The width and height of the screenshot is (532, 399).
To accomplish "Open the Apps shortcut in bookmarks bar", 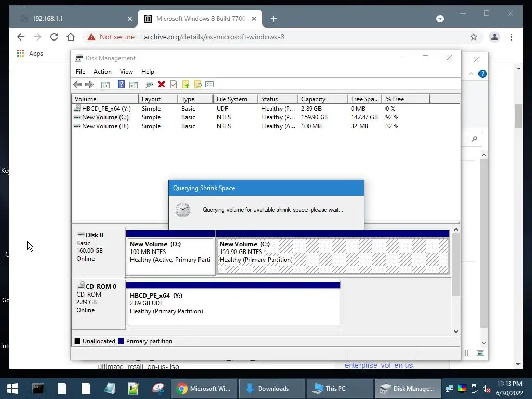I will [x=30, y=54].
